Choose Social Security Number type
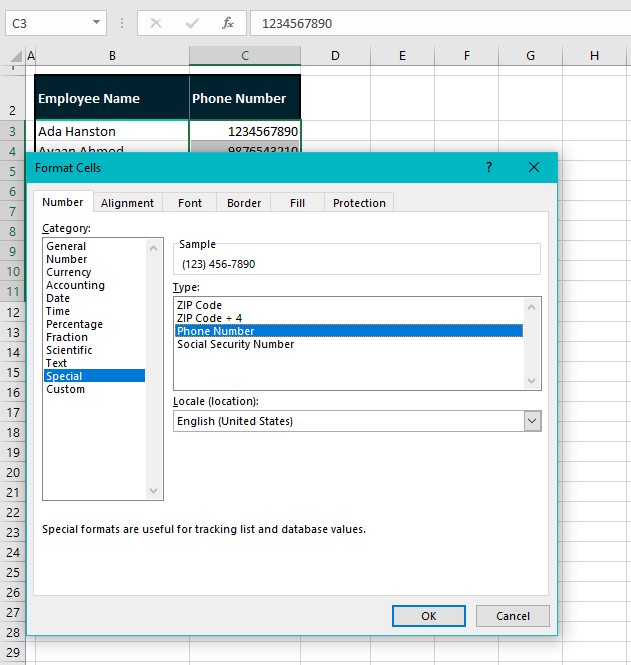Viewport: 631px width, 665px height. point(349,344)
